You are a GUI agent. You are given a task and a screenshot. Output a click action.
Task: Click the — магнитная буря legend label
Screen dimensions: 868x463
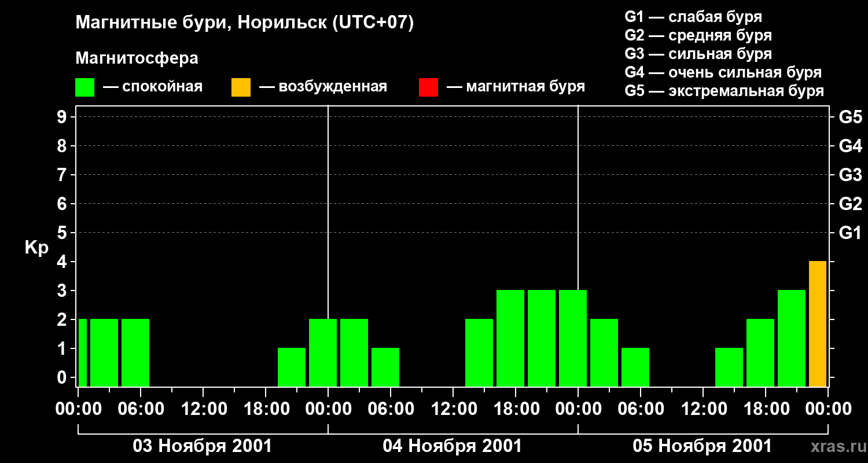(x=516, y=87)
